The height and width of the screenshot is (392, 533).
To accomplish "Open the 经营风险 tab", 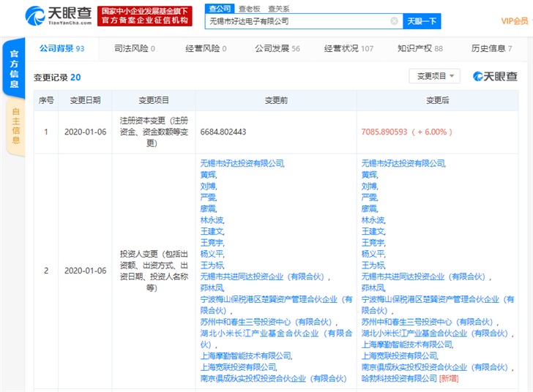I will coord(206,49).
